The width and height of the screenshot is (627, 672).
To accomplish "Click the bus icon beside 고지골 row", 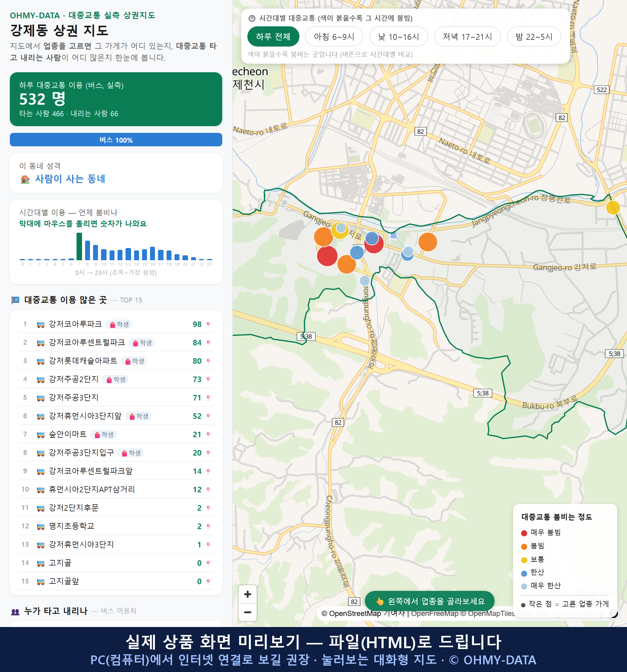I will click(x=40, y=563).
